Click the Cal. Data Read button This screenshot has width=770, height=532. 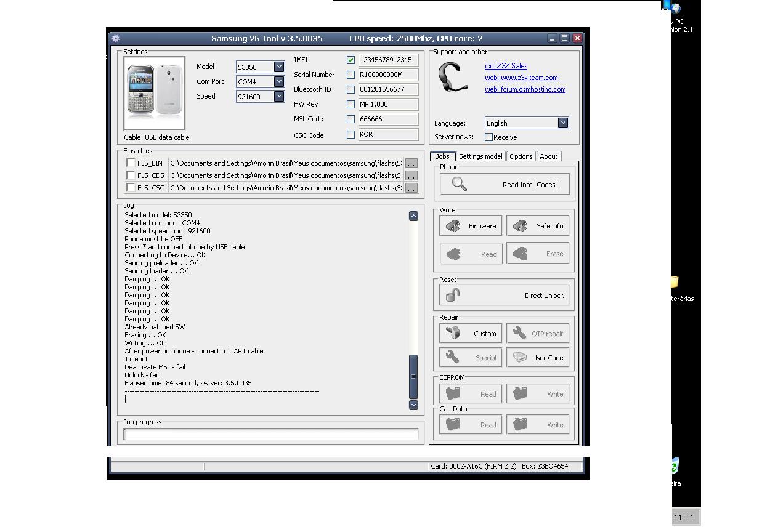[x=471, y=424]
